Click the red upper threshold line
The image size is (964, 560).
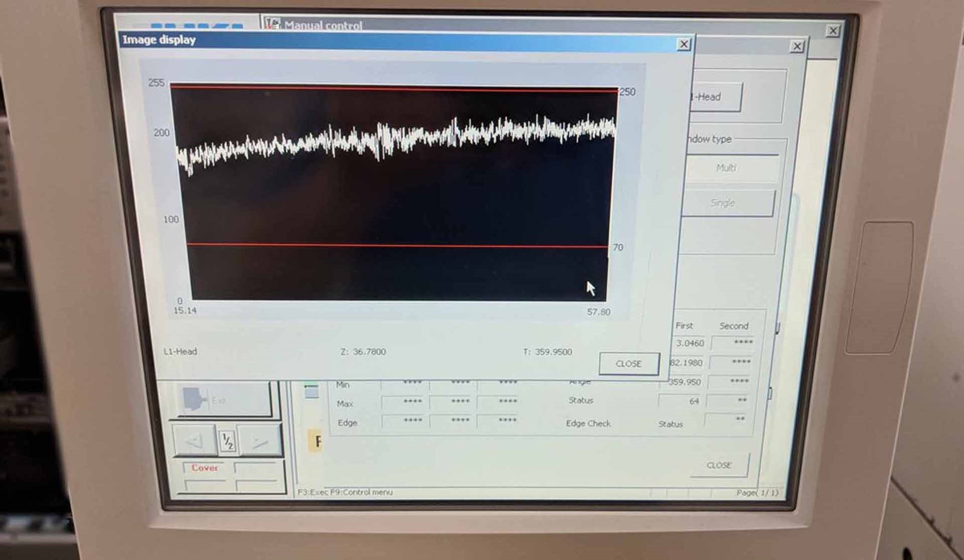click(394, 89)
